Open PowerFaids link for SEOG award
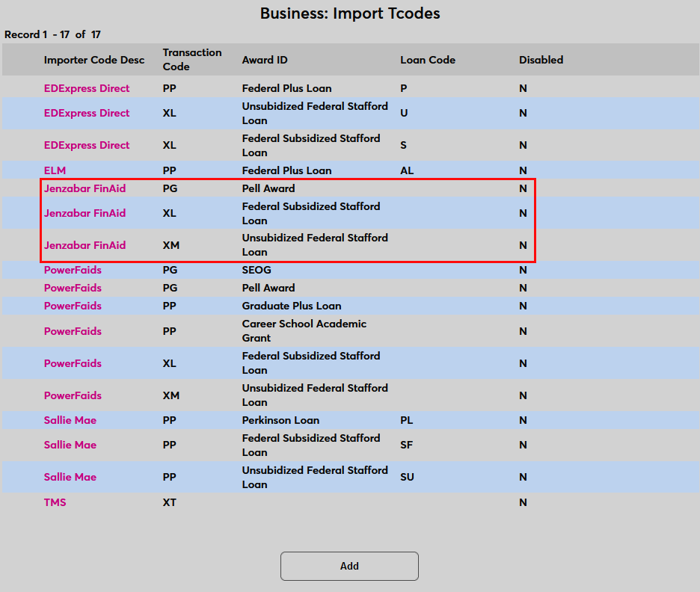 (73, 270)
